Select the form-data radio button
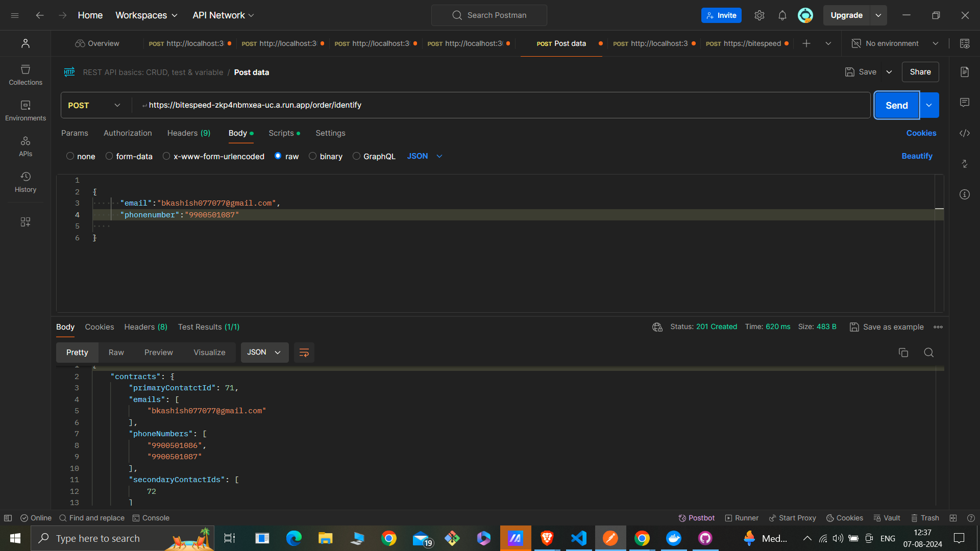980x551 pixels. [109, 156]
